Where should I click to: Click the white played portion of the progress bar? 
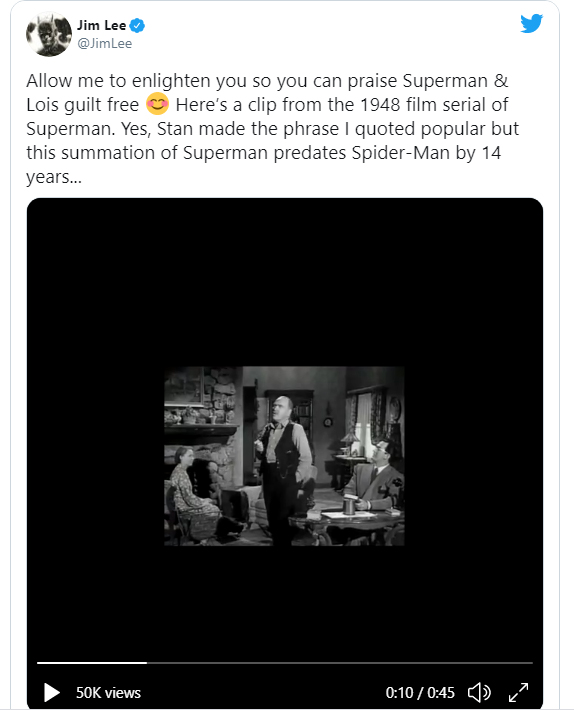coord(92,662)
